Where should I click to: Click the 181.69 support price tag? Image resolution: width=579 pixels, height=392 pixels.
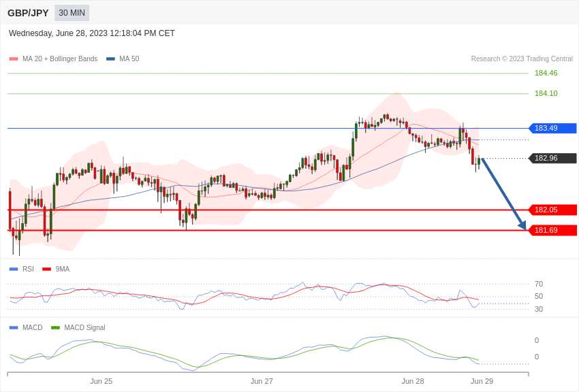point(552,231)
